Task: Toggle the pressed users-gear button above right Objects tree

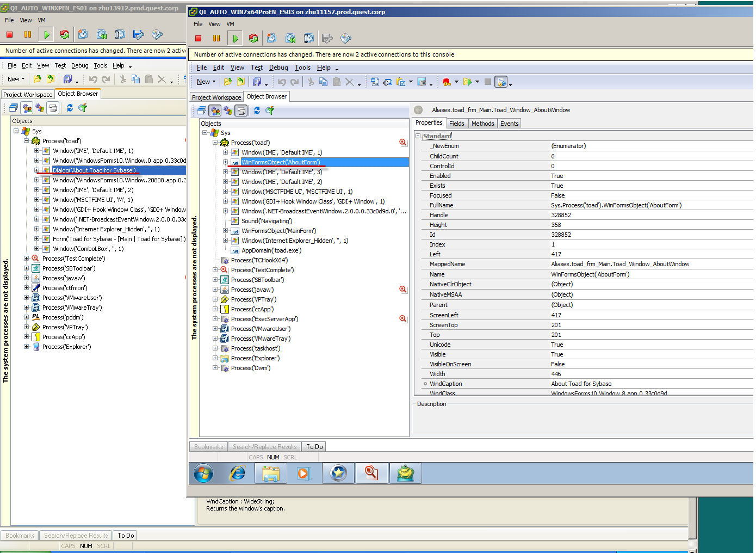Action: tap(215, 110)
